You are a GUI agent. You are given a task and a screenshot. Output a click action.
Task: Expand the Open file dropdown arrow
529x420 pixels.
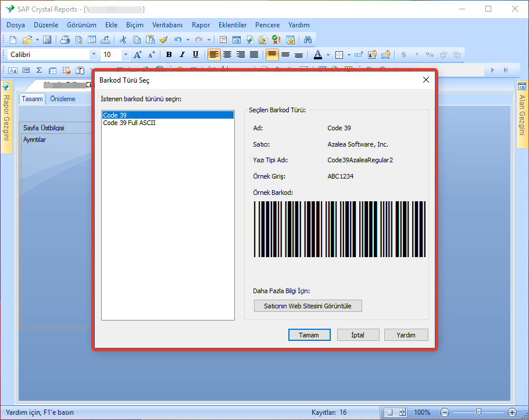point(37,40)
